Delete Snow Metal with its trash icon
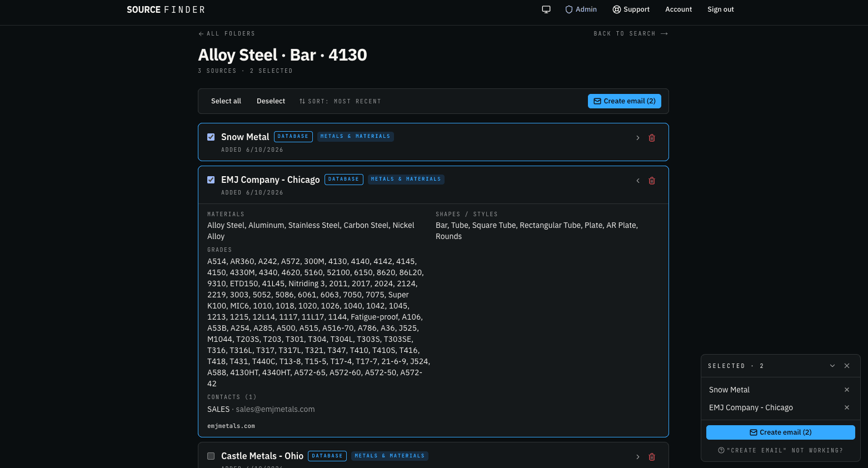 pos(652,138)
